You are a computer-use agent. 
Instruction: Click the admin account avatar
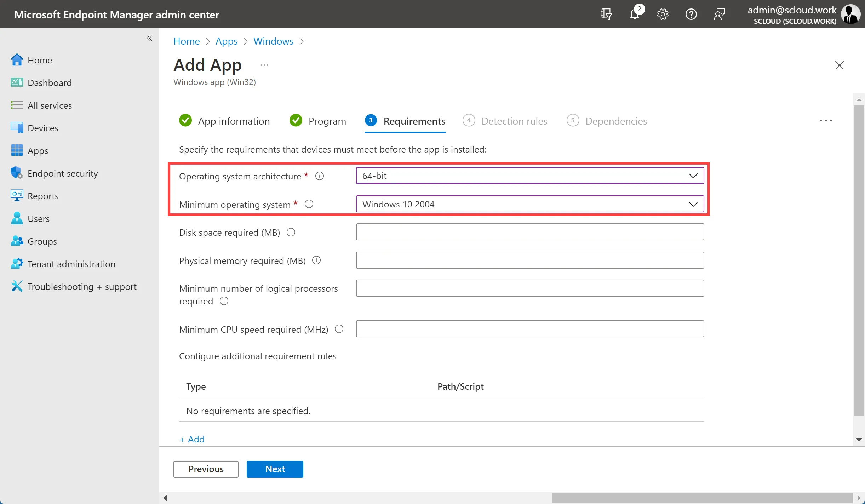pyautogui.click(x=850, y=15)
